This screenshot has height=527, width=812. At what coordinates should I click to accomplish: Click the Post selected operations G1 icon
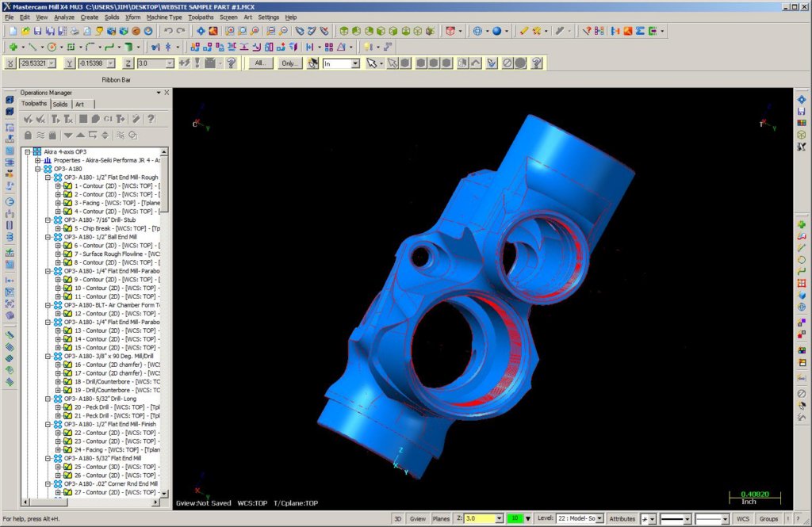point(108,119)
